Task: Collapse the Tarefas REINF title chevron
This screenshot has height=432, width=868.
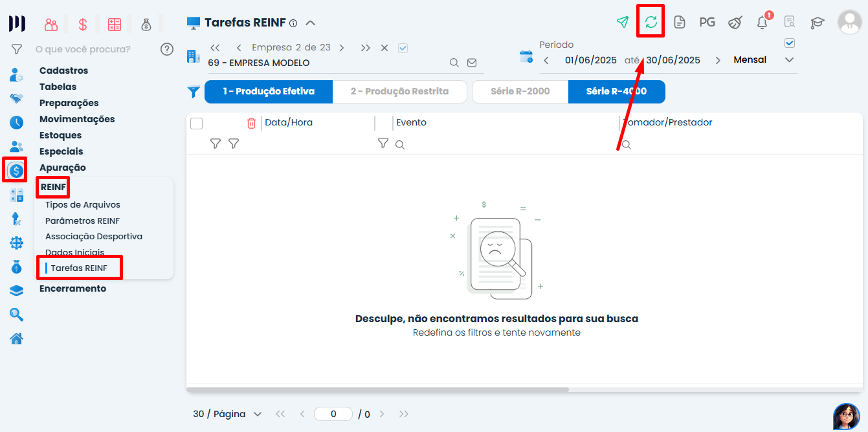Action: pyautogui.click(x=311, y=23)
